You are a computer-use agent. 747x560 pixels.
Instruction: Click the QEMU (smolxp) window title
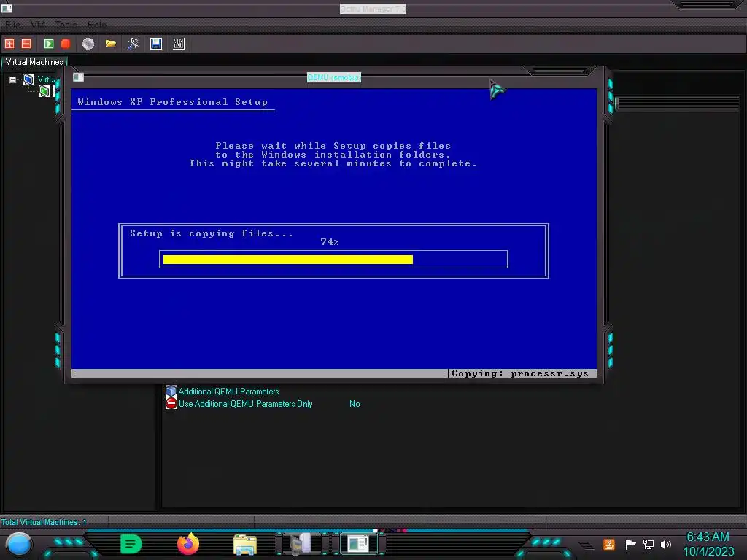pyautogui.click(x=334, y=77)
